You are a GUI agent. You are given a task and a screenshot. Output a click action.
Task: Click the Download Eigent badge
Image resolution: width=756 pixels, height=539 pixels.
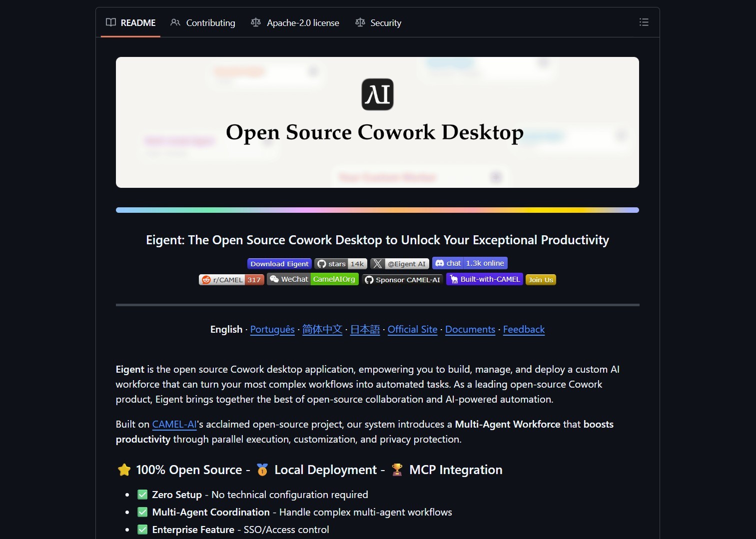click(x=279, y=264)
